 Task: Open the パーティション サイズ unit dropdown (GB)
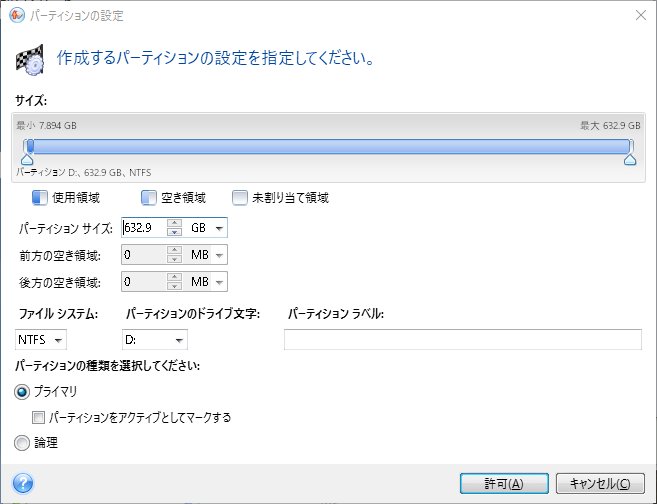coord(219,228)
